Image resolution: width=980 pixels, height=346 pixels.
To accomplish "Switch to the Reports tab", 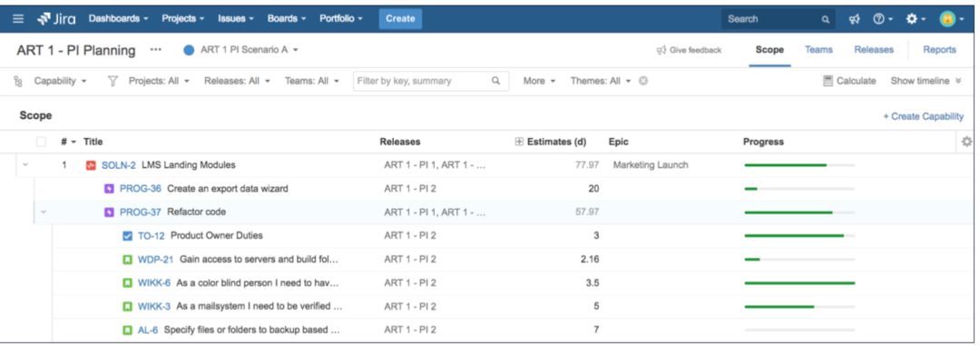I will [x=939, y=50].
